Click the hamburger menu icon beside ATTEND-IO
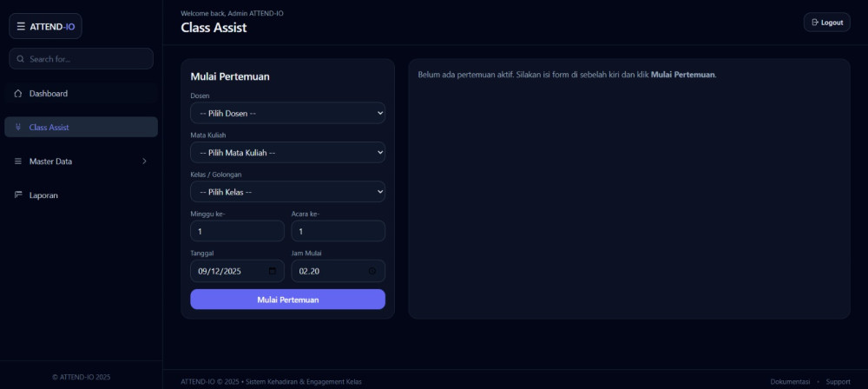The image size is (868, 389). 21,26
